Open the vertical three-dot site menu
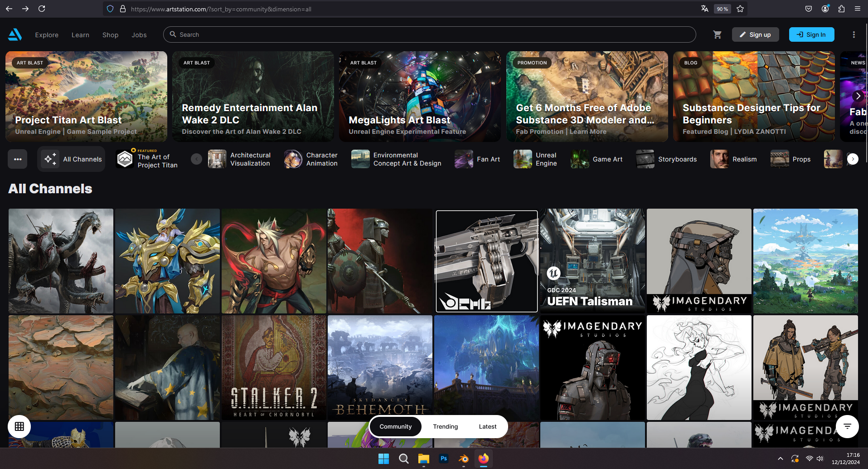 click(x=853, y=34)
